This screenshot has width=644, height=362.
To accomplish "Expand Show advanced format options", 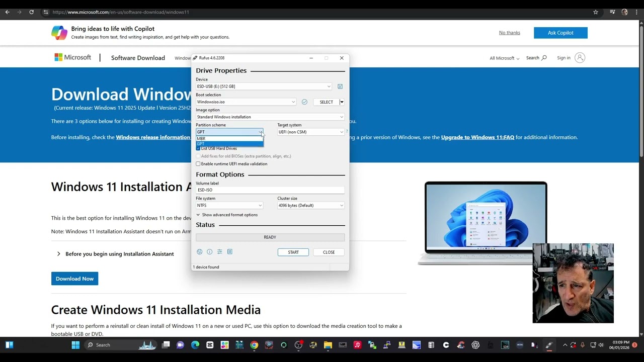I will 227,215.
